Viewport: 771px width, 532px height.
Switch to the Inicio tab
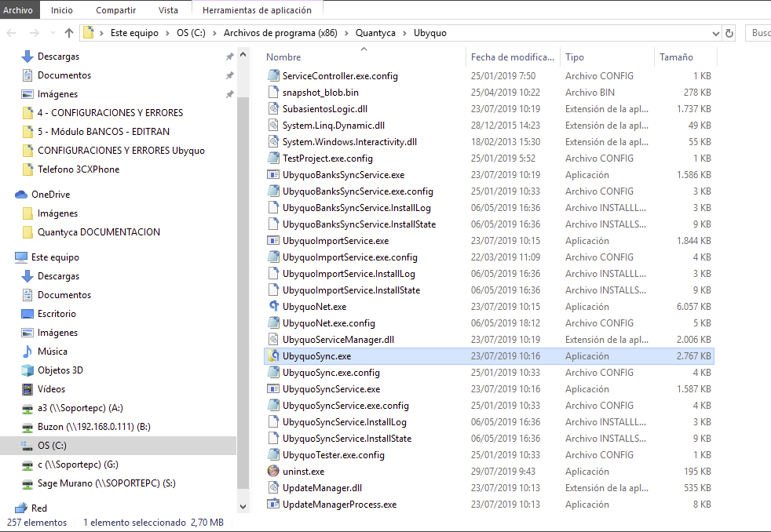click(61, 10)
